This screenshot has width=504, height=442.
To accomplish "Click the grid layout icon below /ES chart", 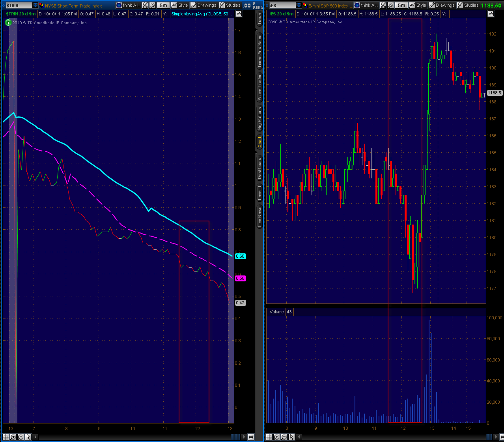I will tap(269, 437).
